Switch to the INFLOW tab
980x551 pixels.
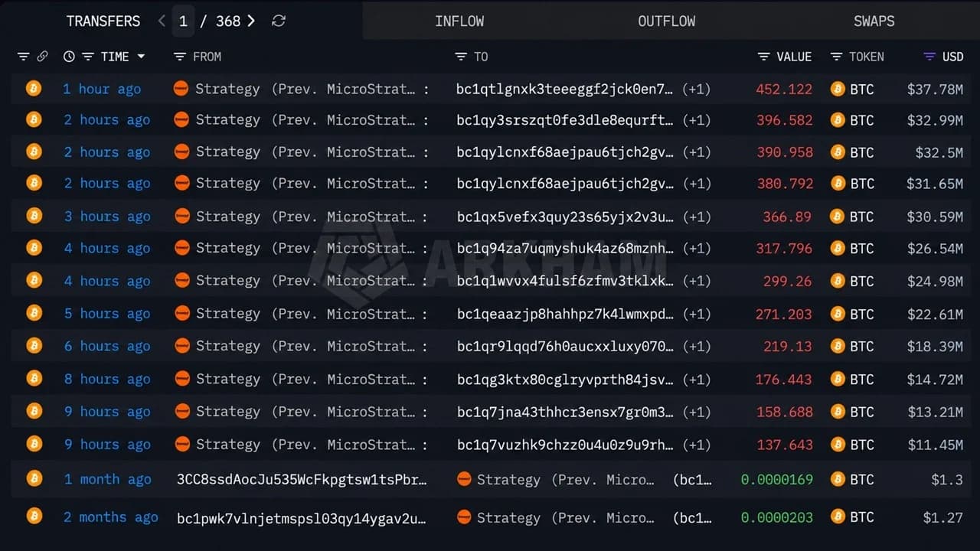click(459, 21)
